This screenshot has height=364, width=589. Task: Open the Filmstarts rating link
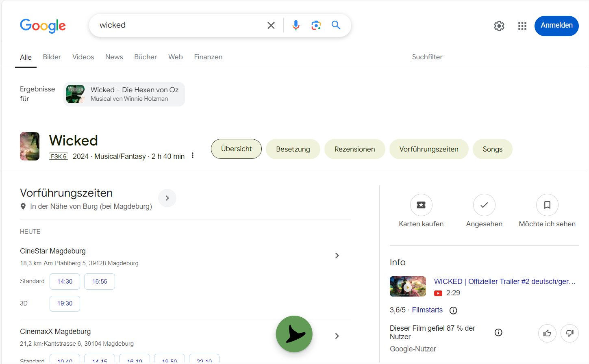[x=427, y=310]
